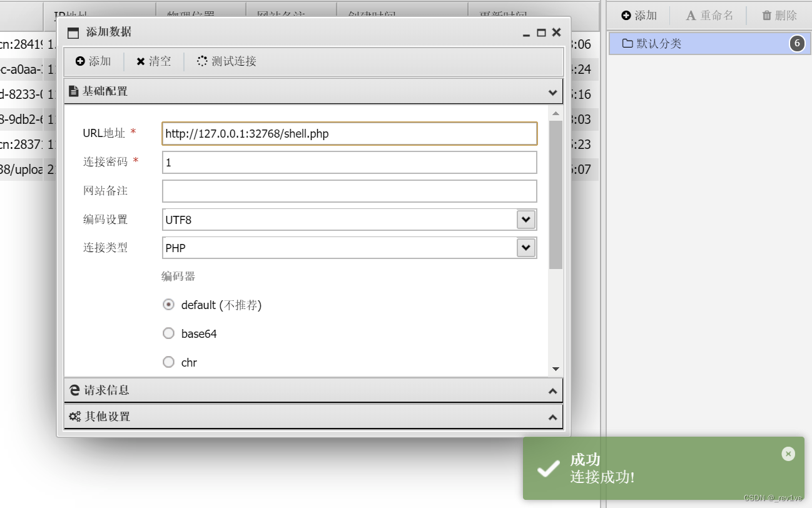The image size is (812, 508).
Task: Dismiss the 连接成功 notification
Action: [788, 454]
